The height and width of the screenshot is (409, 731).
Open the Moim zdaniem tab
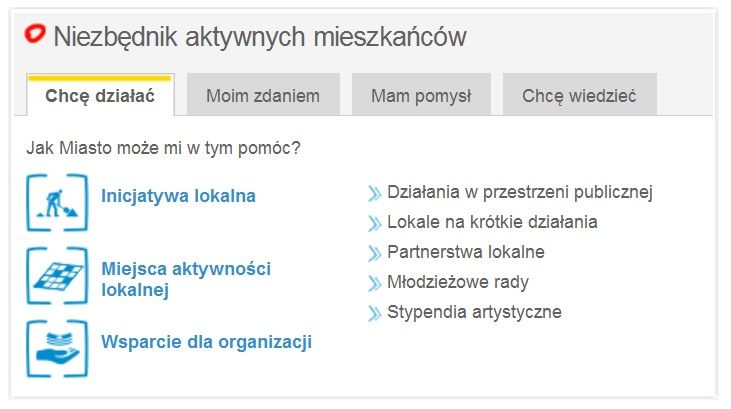coord(263,96)
